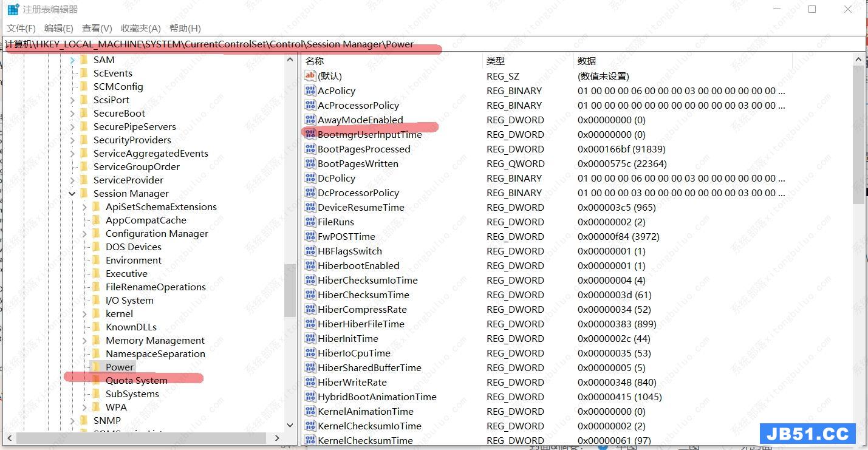The height and width of the screenshot is (450, 868).
Task: Select the Quota System tree key
Action: click(136, 381)
